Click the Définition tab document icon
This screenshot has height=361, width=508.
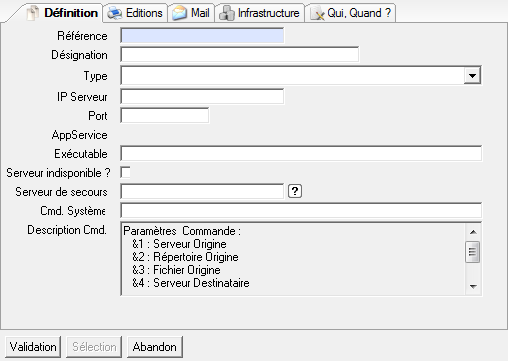point(33,13)
